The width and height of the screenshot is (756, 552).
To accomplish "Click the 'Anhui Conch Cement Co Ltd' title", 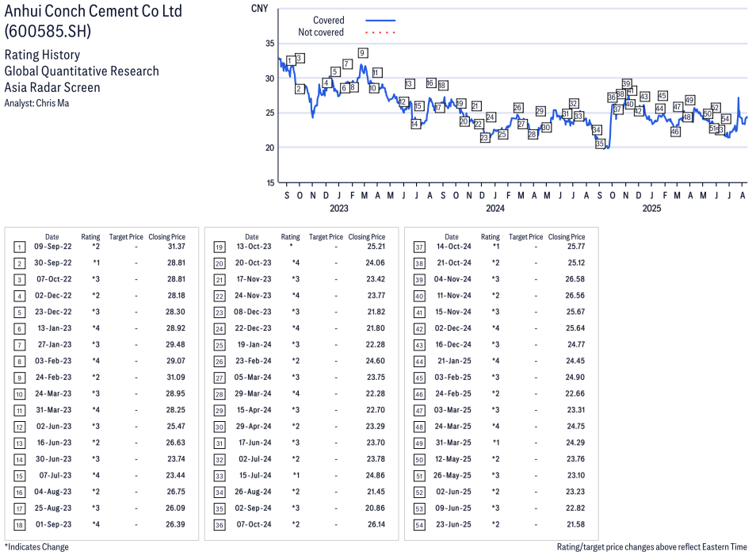I will 93,11.
